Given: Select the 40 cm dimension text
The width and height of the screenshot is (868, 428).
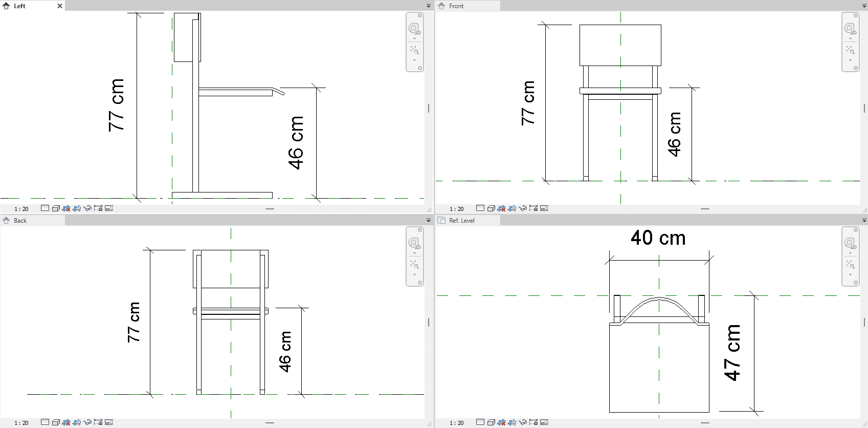Looking at the screenshot, I should pos(658,238).
